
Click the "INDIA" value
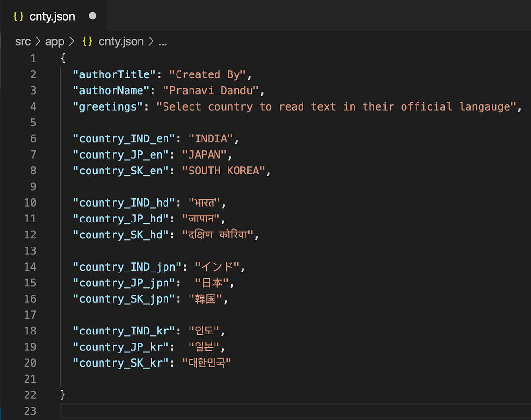211,139
